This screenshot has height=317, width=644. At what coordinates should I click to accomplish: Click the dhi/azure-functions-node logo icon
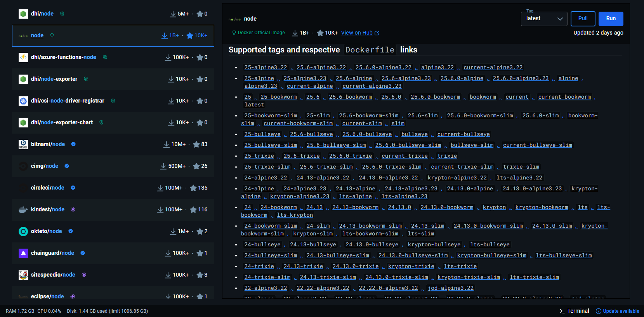pyautogui.click(x=23, y=57)
